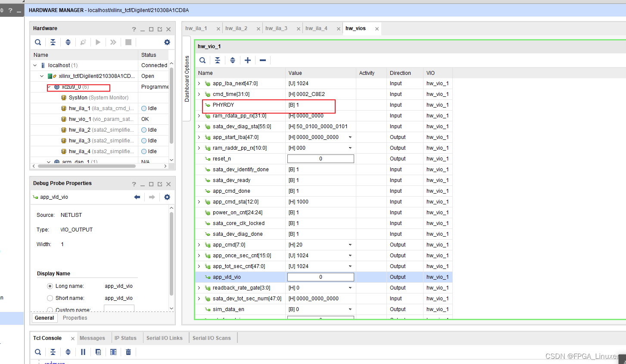Select the Long name radio button

click(50, 286)
